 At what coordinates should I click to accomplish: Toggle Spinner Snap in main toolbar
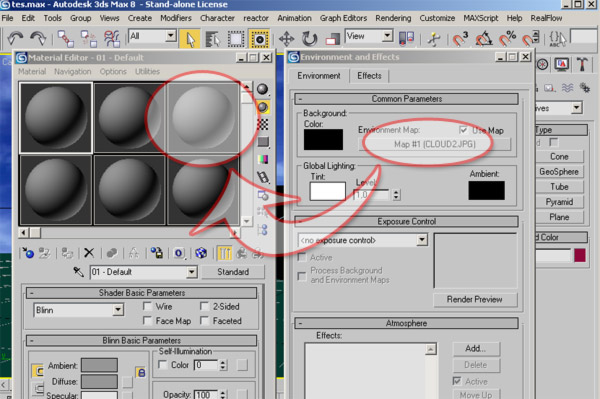[531, 39]
